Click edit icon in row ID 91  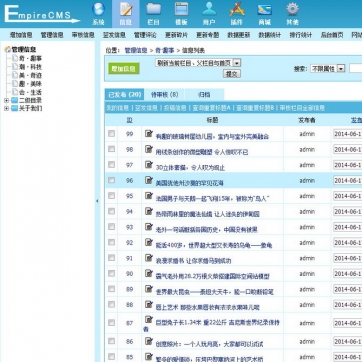tap(149, 258)
